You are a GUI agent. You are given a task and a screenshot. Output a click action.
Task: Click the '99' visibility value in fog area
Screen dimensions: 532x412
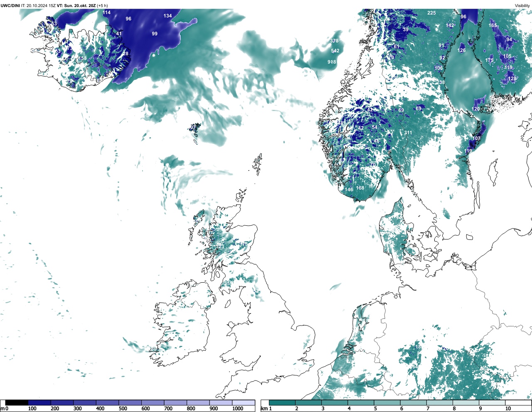point(155,34)
